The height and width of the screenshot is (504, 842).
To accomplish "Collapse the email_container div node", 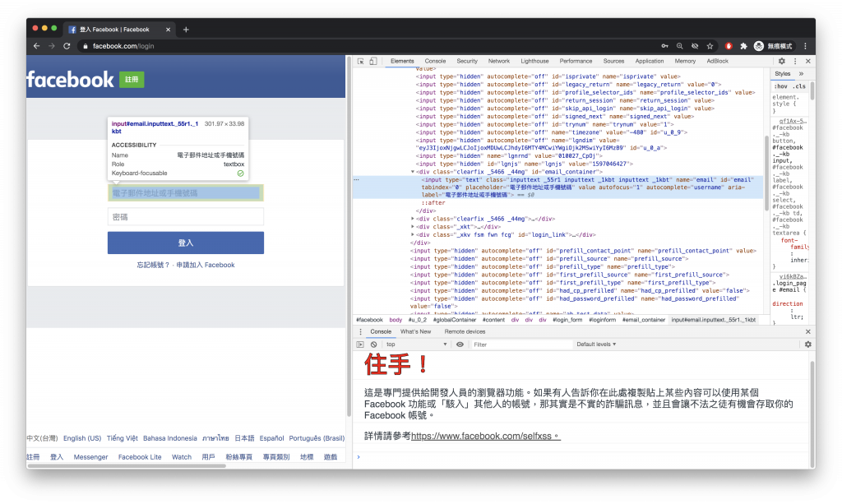I will 413,173.
